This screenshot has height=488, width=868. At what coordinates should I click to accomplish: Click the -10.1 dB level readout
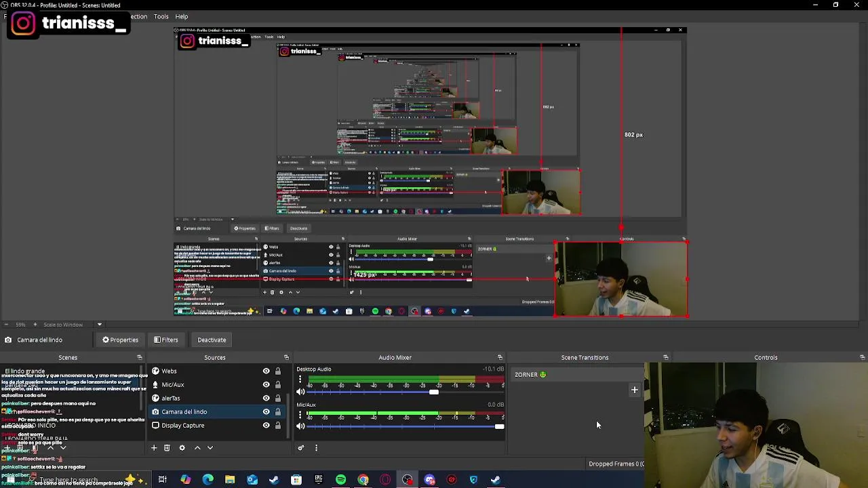point(493,369)
